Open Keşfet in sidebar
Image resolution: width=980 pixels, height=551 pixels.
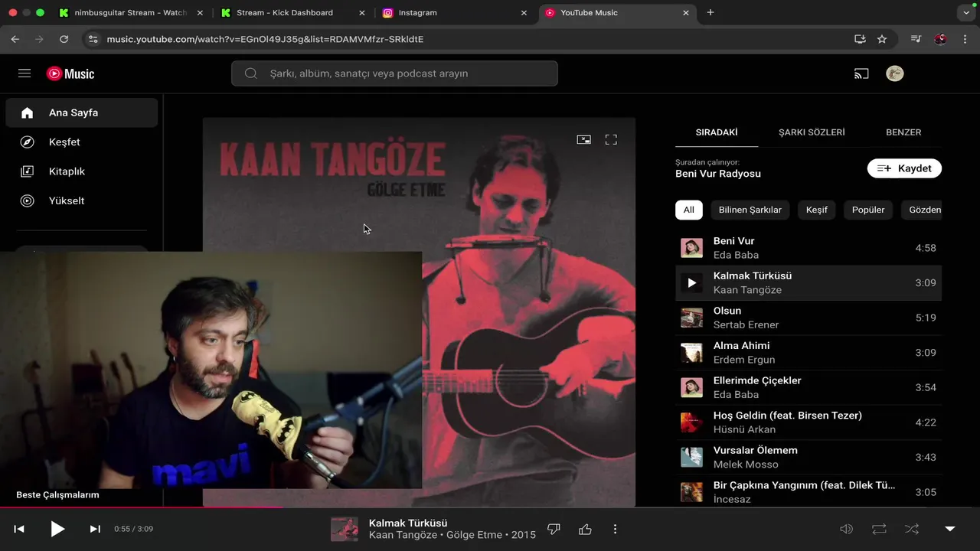tap(82, 142)
